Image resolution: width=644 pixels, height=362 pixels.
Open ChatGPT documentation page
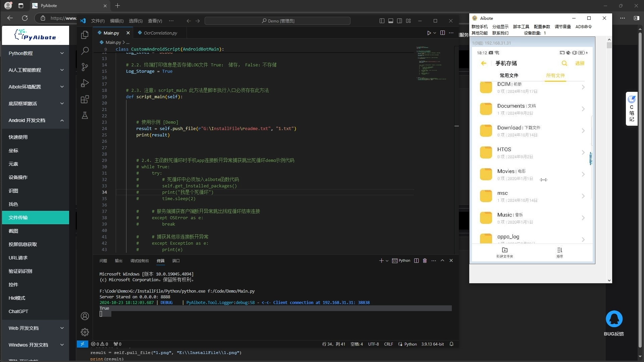36,311
